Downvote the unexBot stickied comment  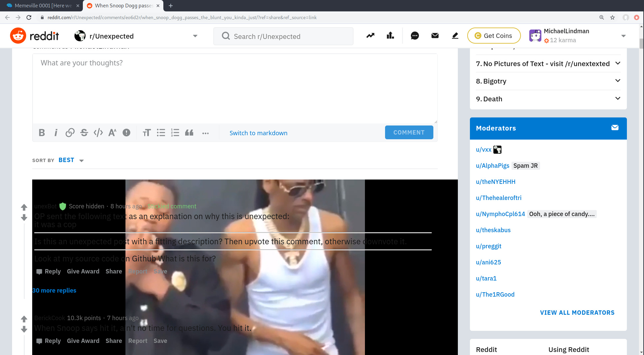24,218
